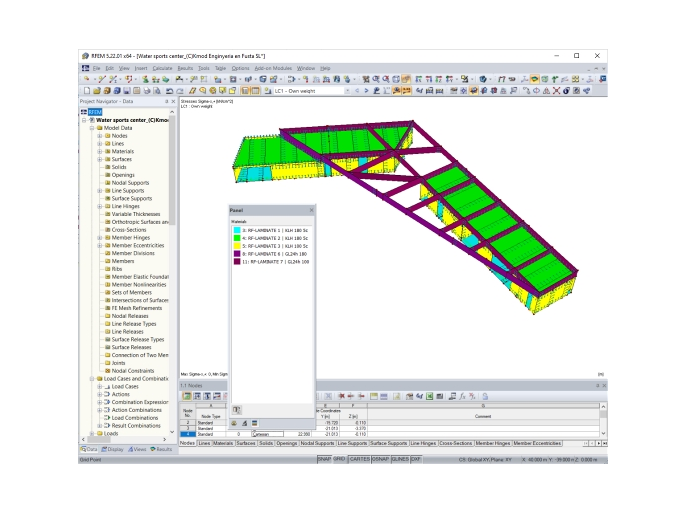Click the warning triangle icon in second toolbar
The height and width of the screenshot is (514, 686).
pyautogui.click(x=546, y=91)
